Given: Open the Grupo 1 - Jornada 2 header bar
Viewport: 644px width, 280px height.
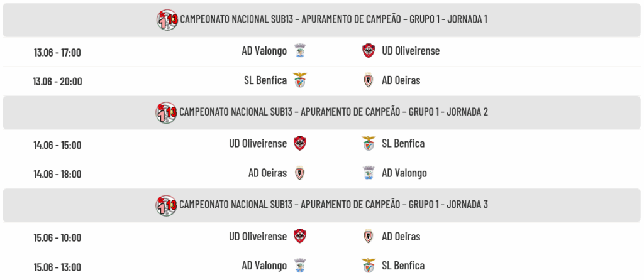Looking at the screenshot, I should (322, 113).
